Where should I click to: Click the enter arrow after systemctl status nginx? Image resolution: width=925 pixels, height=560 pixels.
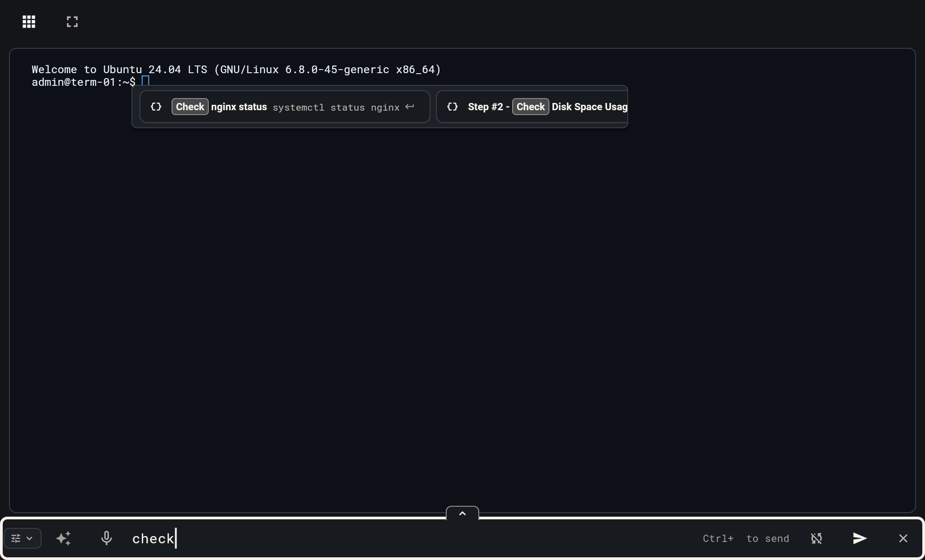(x=410, y=107)
